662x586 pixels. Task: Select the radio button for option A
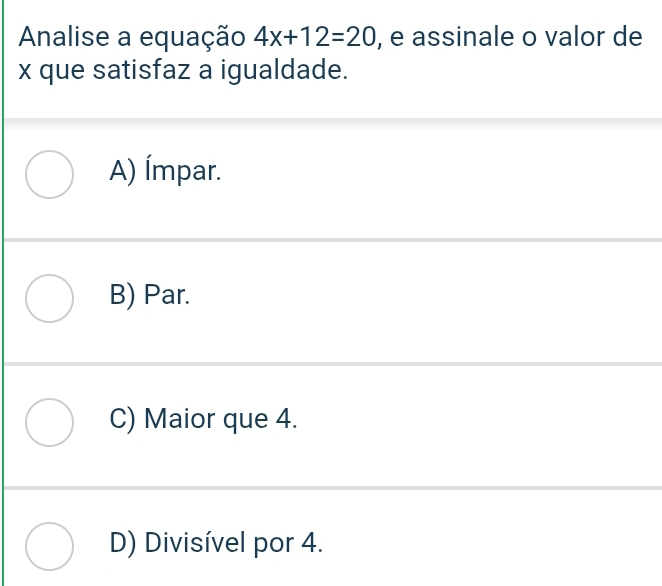click(49, 174)
